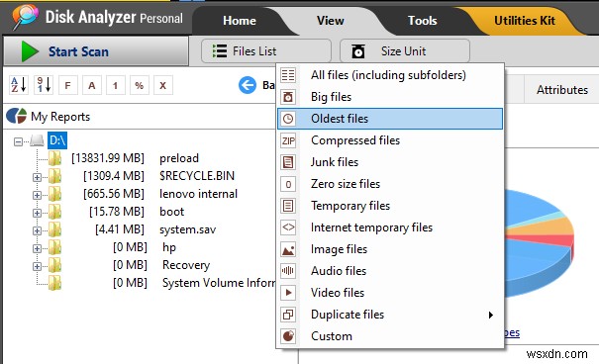
Task: Expand the hp folder node
Action: point(37,248)
